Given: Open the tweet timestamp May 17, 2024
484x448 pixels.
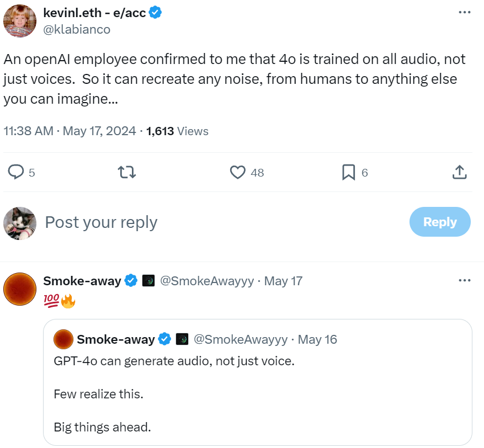Looking at the screenshot, I should point(99,131).
